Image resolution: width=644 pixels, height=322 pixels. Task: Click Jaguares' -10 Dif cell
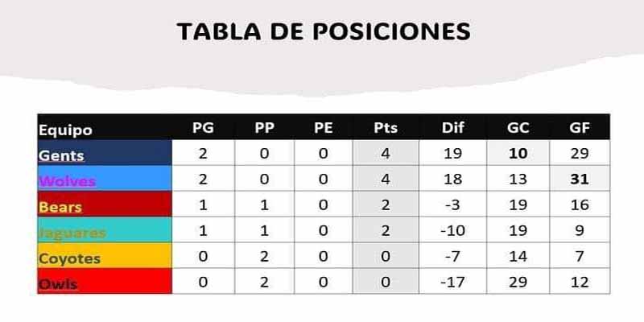point(452,230)
